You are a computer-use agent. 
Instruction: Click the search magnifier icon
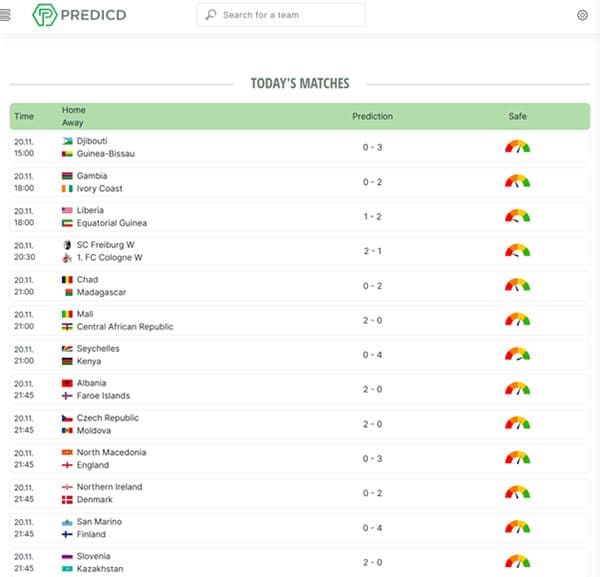point(211,15)
